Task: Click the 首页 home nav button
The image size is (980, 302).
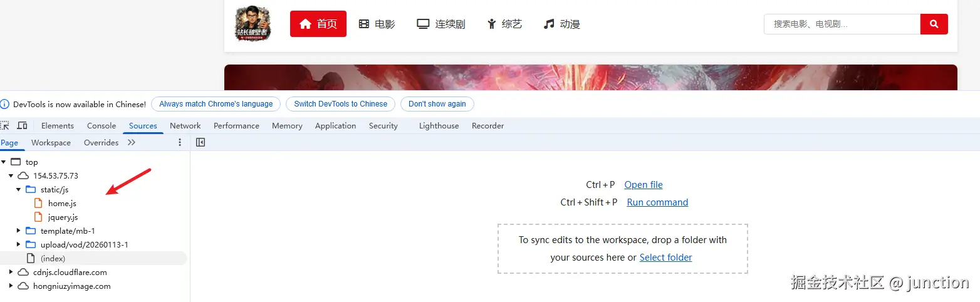Action: 318,24
